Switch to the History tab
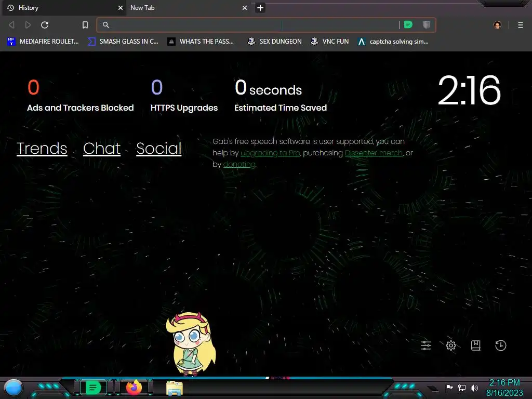 click(x=64, y=8)
